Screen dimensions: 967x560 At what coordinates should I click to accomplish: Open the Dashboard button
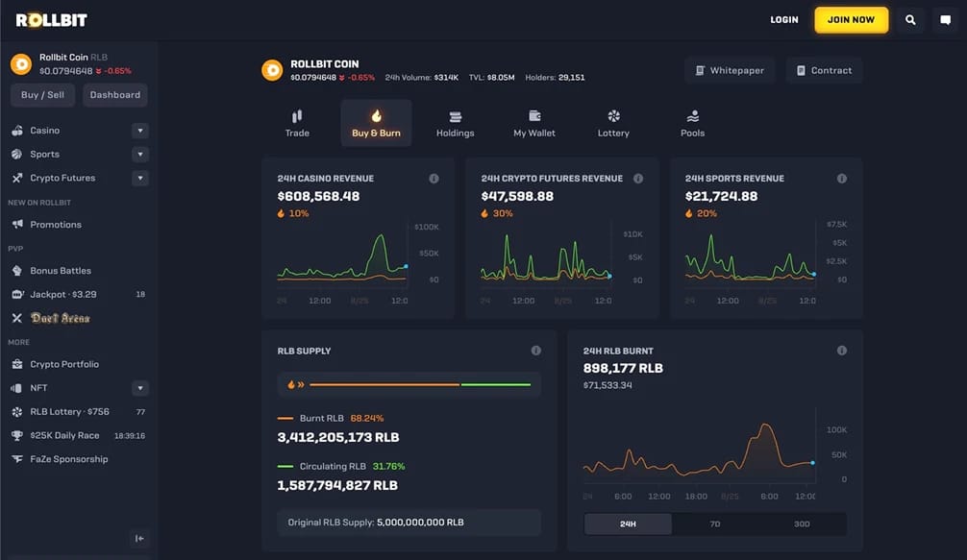pos(115,95)
